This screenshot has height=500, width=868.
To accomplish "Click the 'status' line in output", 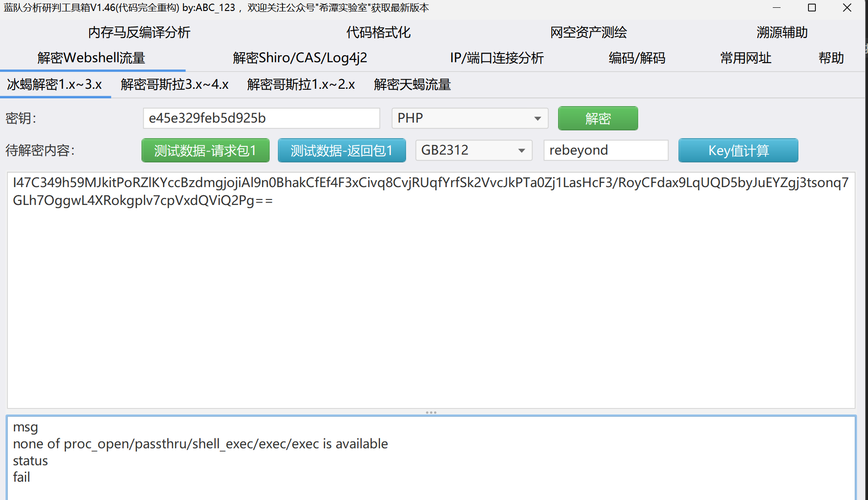I will [30, 461].
